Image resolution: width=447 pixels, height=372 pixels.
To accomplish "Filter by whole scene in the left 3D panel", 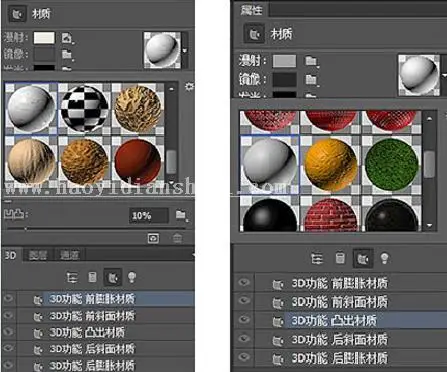I will coord(72,277).
